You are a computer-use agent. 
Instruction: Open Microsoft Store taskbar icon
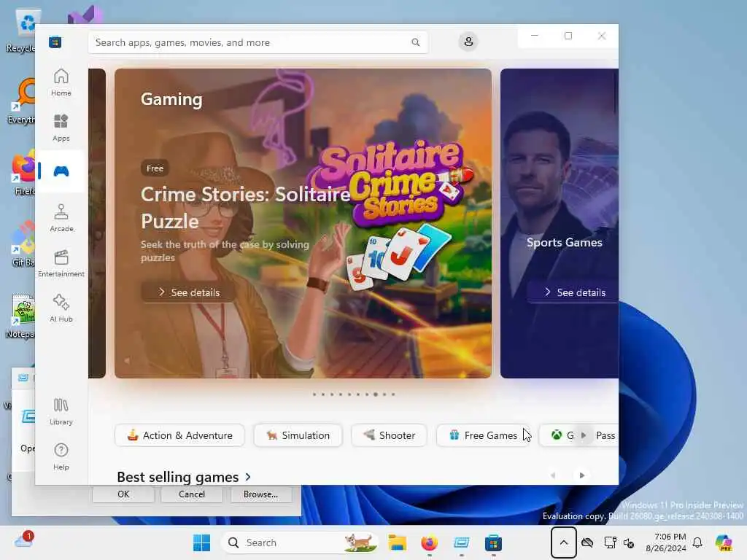493,542
